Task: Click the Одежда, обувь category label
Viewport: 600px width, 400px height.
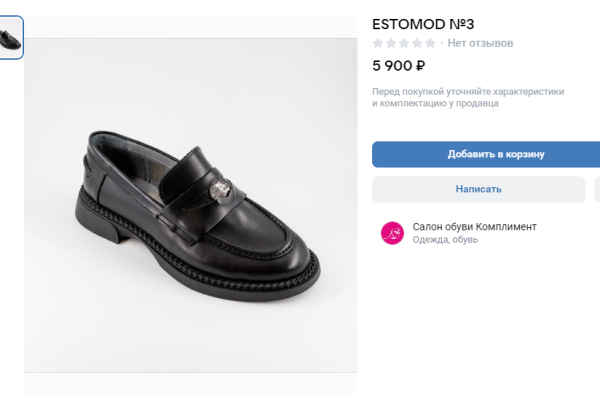Action: click(445, 240)
